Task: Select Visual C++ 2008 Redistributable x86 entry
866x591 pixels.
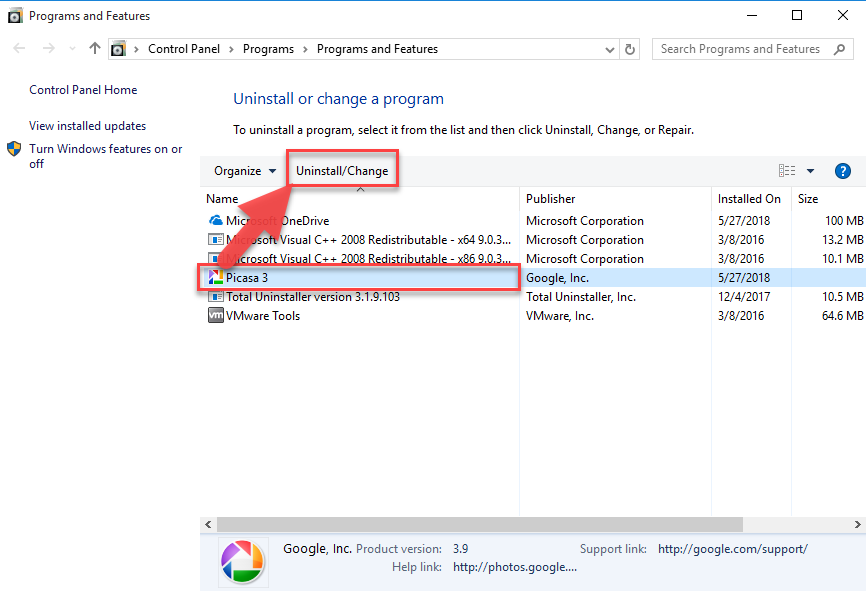Action: (368, 258)
